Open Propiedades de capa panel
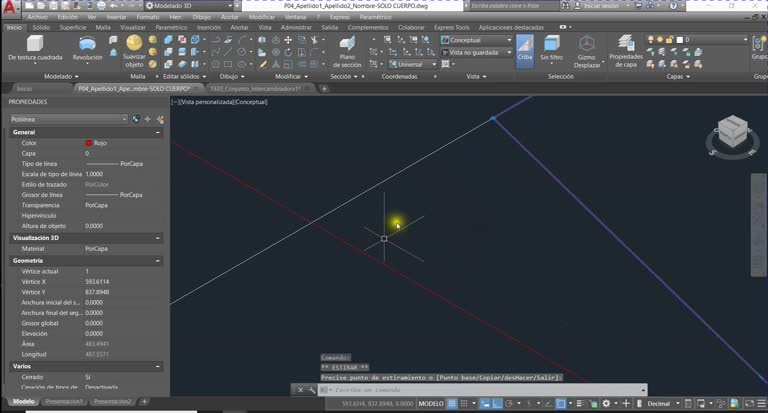The height and width of the screenshot is (413, 768). (625, 51)
